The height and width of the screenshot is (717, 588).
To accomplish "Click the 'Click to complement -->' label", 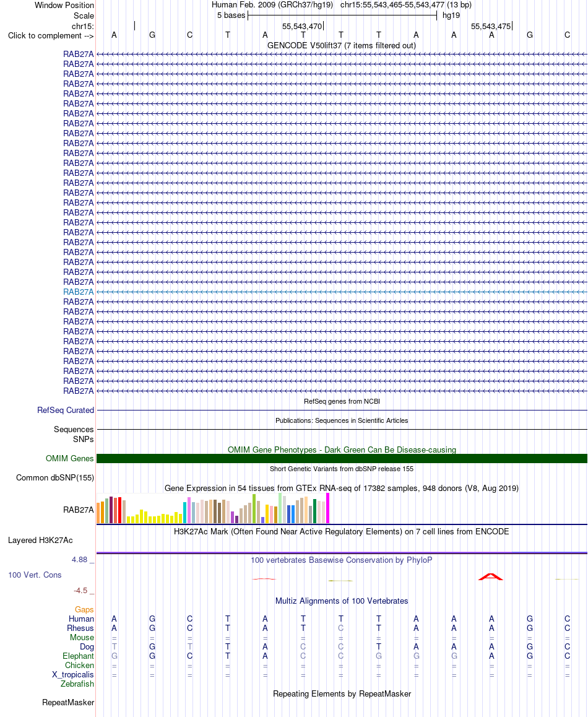I will pyautogui.click(x=51, y=36).
